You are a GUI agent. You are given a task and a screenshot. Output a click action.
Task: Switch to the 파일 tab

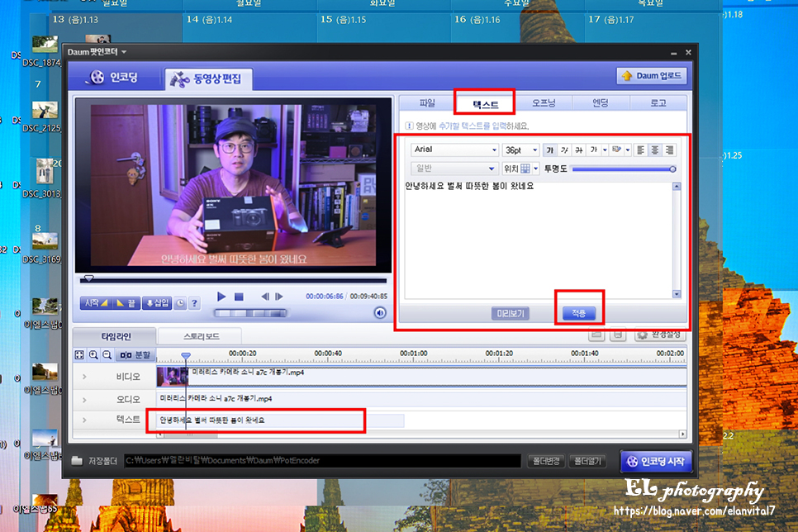click(x=427, y=102)
